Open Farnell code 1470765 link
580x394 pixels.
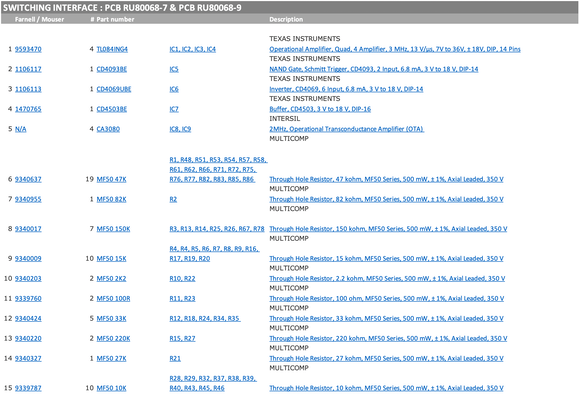(28, 109)
